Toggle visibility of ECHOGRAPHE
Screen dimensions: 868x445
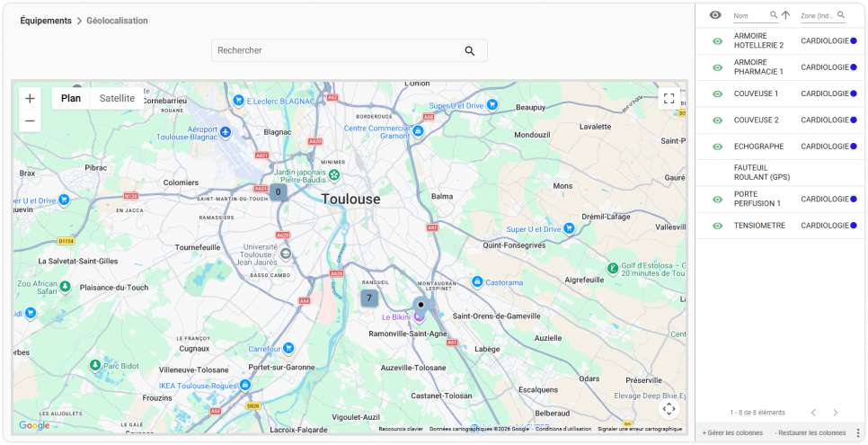[x=717, y=147]
